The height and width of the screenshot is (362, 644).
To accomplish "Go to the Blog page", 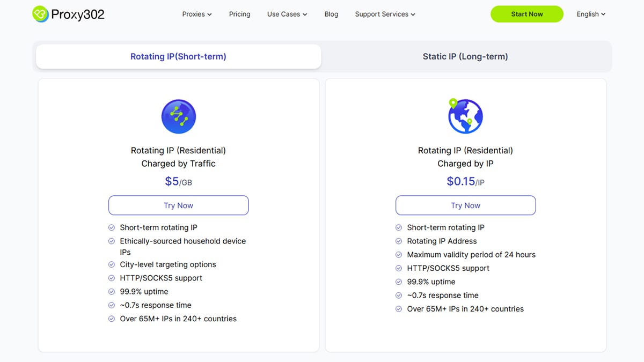I will pyautogui.click(x=331, y=14).
